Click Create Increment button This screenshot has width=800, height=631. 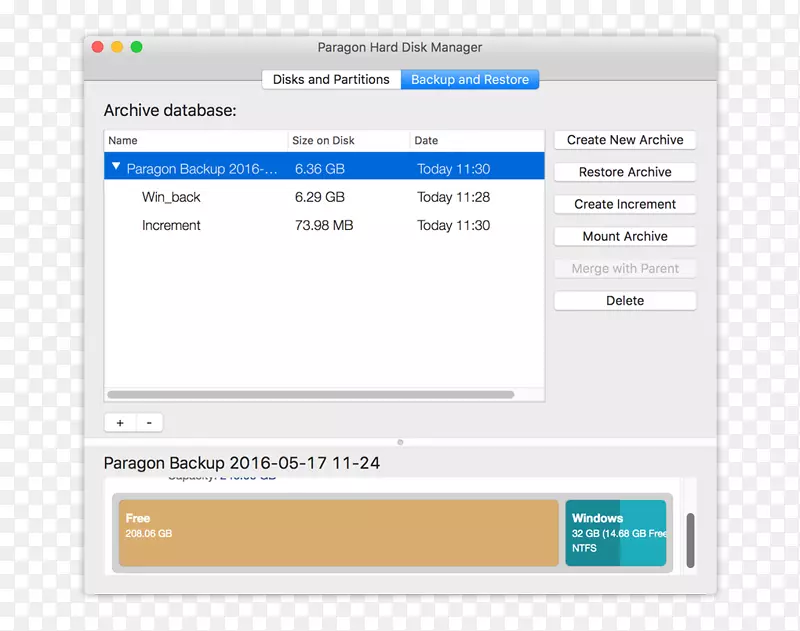coord(625,204)
